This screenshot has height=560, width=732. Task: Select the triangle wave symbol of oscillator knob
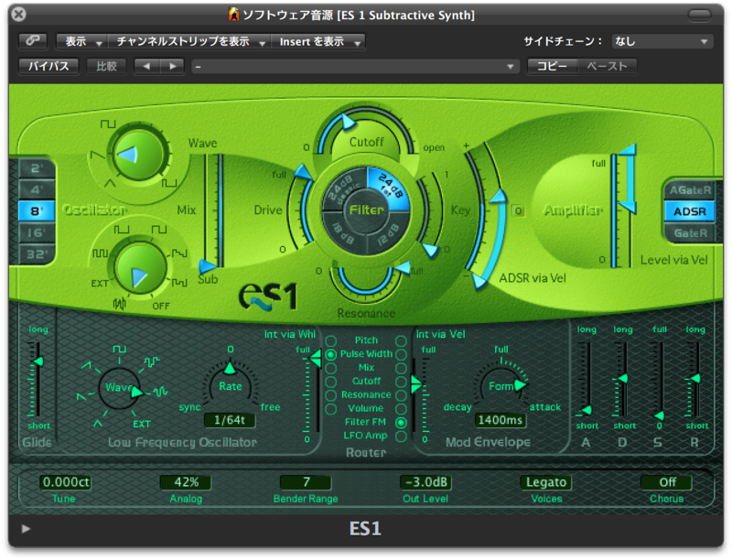point(110,183)
